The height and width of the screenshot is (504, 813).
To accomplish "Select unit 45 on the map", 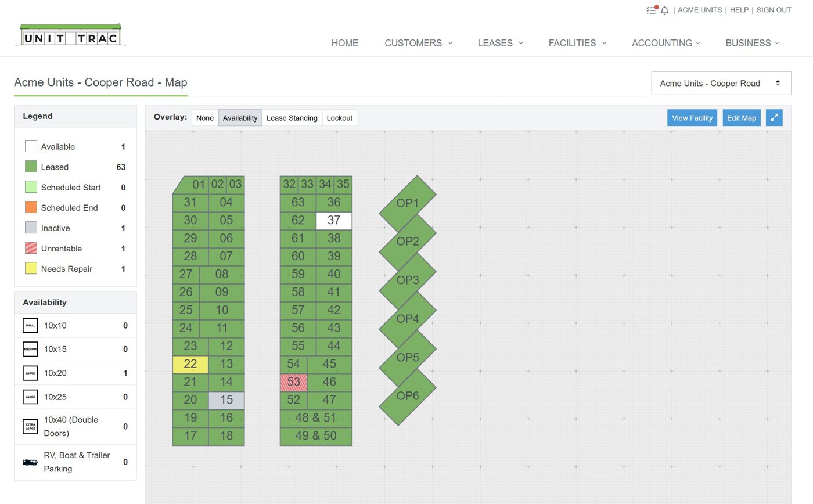I will (x=329, y=364).
